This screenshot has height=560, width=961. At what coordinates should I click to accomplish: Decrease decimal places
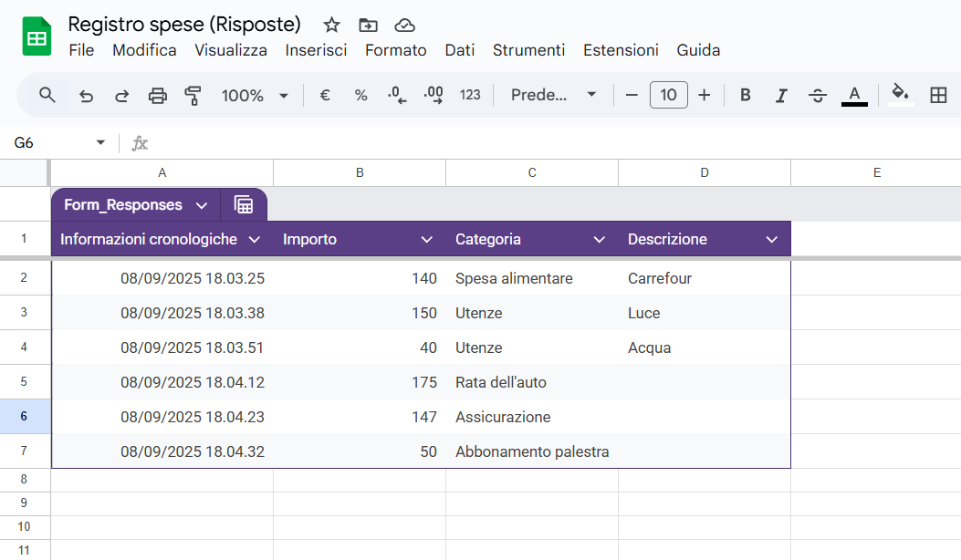click(396, 95)
